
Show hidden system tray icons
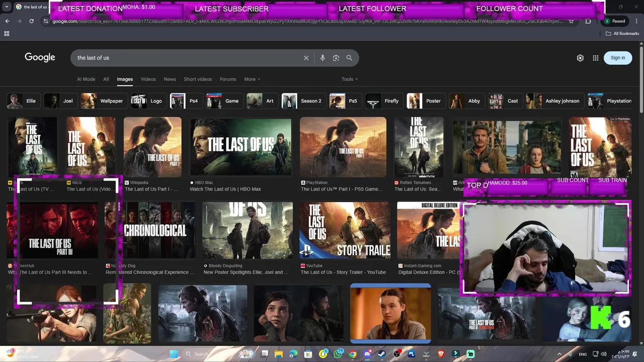tap(559, 354)
